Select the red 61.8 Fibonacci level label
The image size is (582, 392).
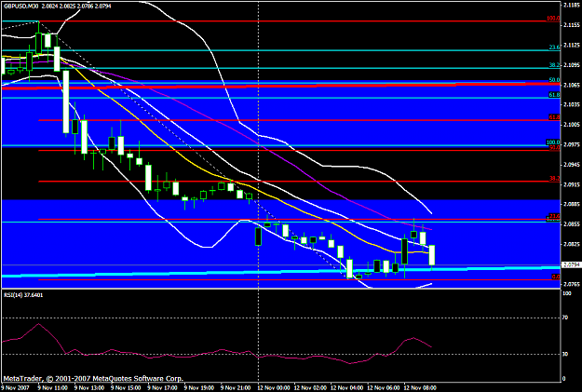[x=555, y=117]
